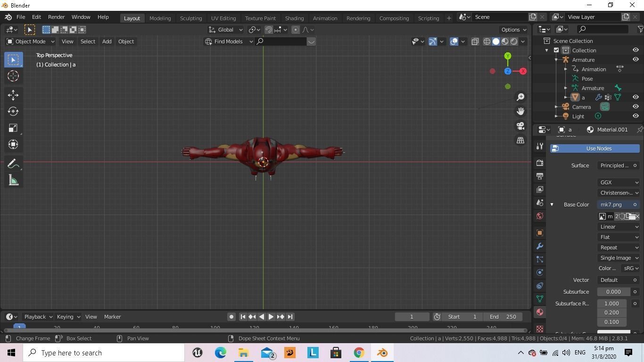Open the viewport Add menu
This screenshot has height=362, width=644.
107,41
